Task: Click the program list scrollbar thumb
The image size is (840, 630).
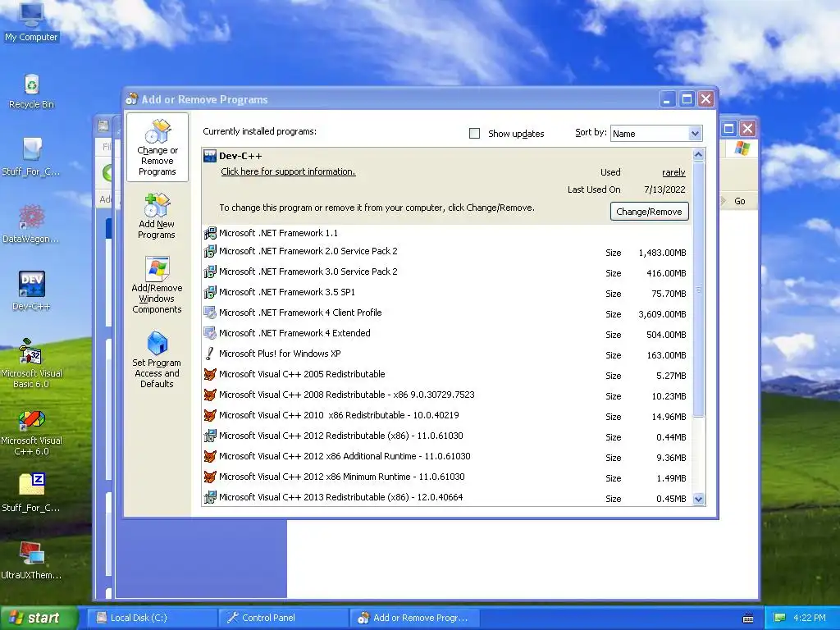Action: click(698, 290)
